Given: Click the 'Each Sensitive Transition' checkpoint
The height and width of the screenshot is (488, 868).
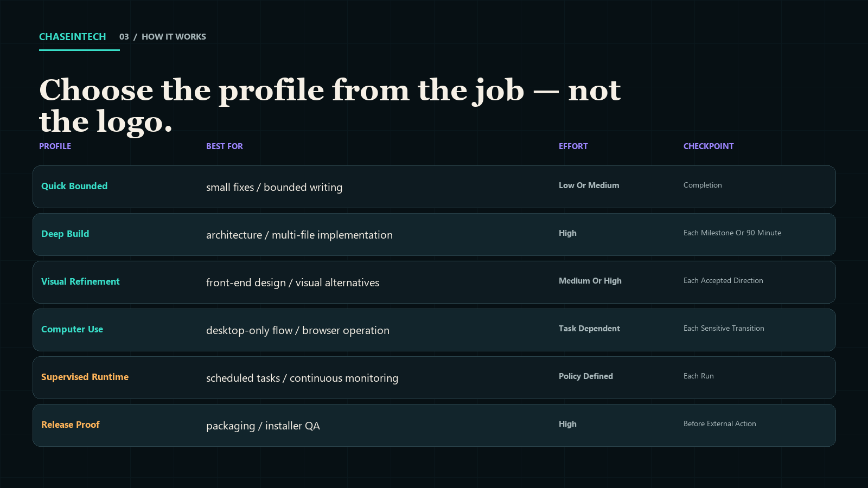Looking at the screenshot, I should pyautogui.click(x=724, y=328).
